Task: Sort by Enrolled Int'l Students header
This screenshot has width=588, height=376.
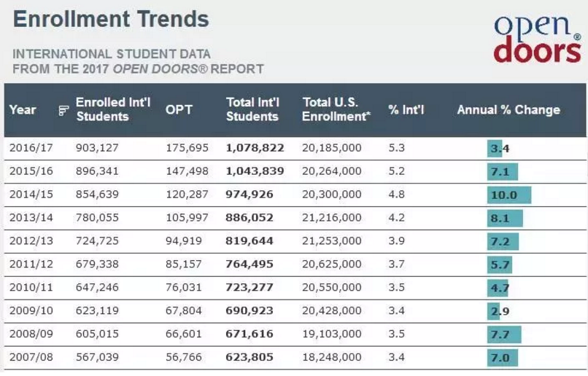Action: point(113,109)
